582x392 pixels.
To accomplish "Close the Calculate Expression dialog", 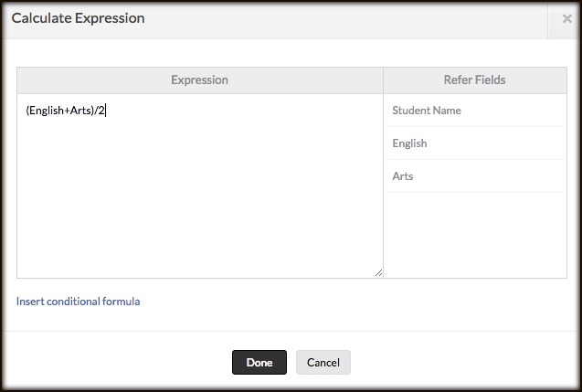I will pyautogui.click(x=566, y=18).
